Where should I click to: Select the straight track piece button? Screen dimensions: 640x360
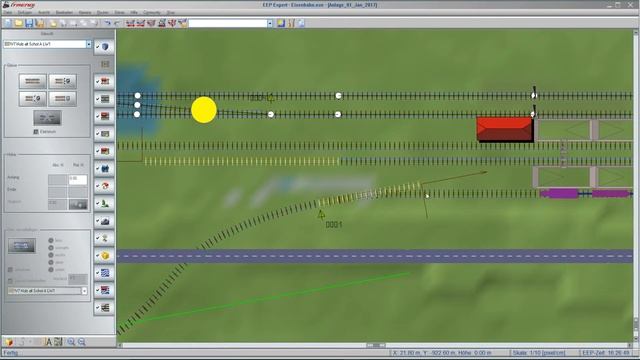(33, 81)
